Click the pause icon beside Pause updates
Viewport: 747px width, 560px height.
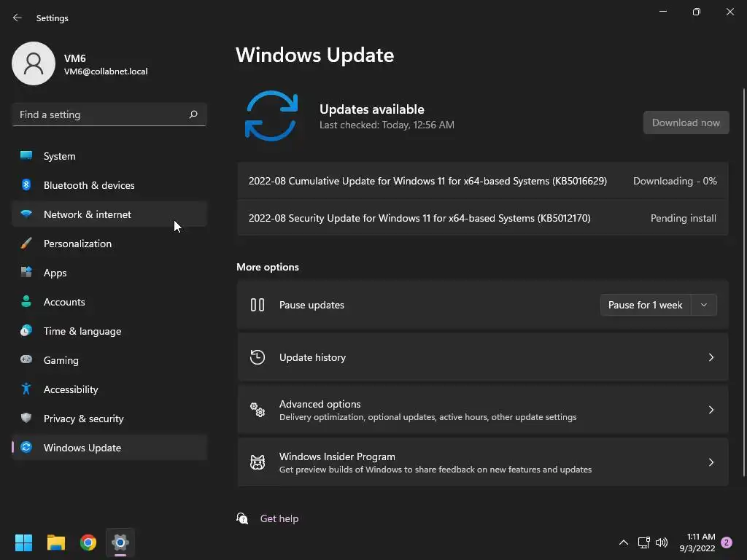tap(258, 305)
